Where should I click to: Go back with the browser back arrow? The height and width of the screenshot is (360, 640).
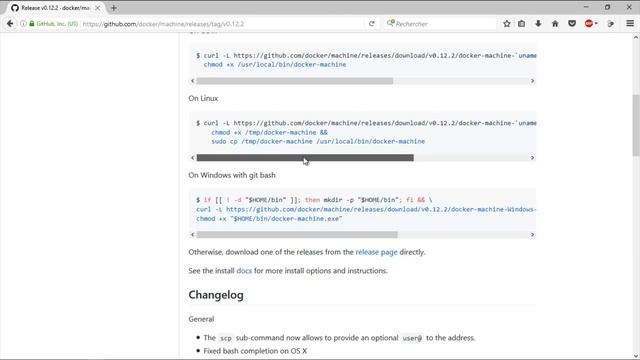(10, 24)
